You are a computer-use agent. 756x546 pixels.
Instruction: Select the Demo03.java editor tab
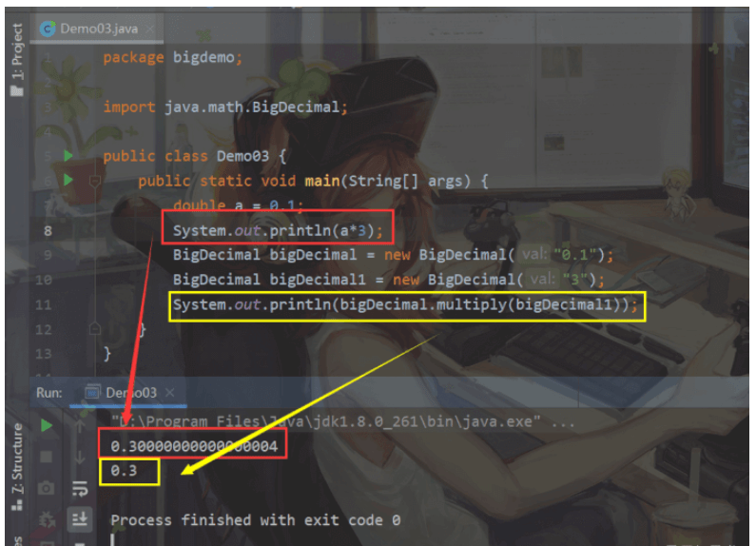(98, 29)
